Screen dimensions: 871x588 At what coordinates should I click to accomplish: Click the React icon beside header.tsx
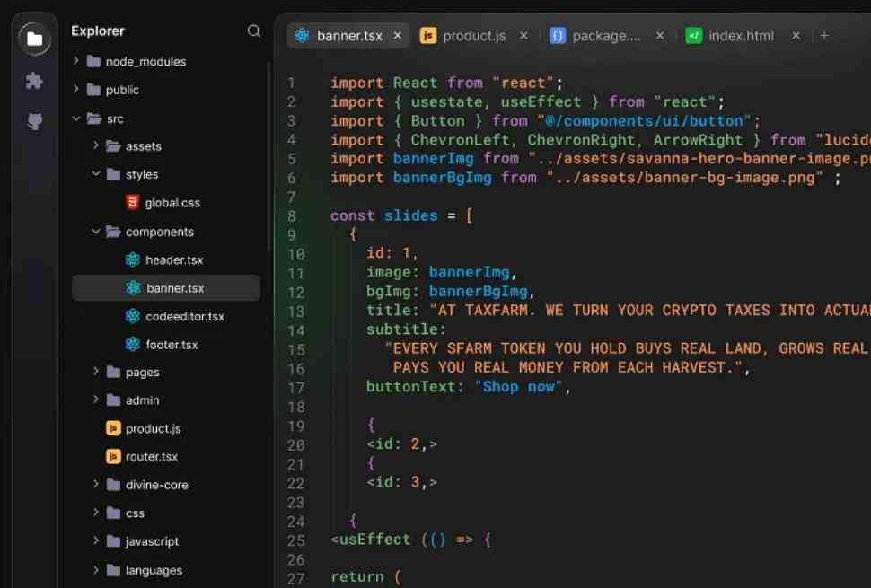click(133, 259)
